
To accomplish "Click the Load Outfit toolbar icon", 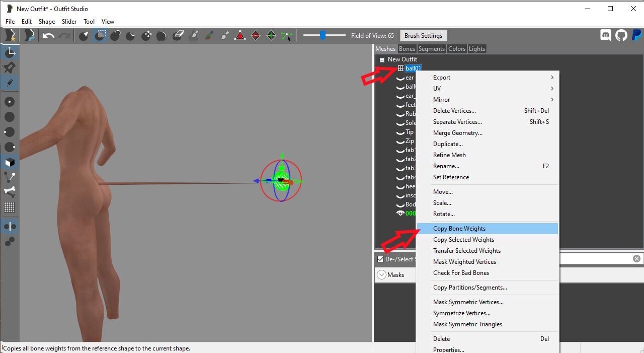I will tap(30, 35).
